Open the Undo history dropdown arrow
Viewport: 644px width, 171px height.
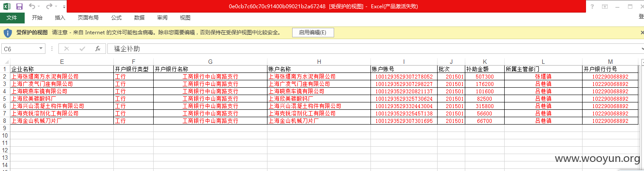39,7
